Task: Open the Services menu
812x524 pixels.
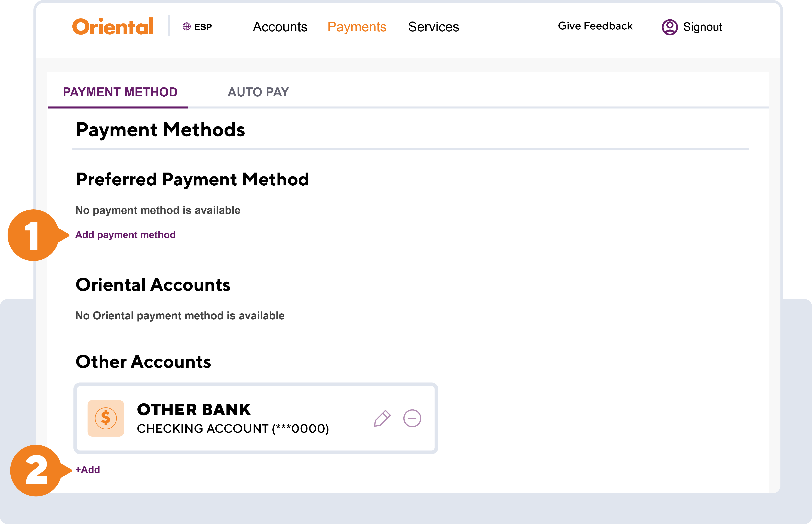Action: pyautogui.click(x=433, y=27)
